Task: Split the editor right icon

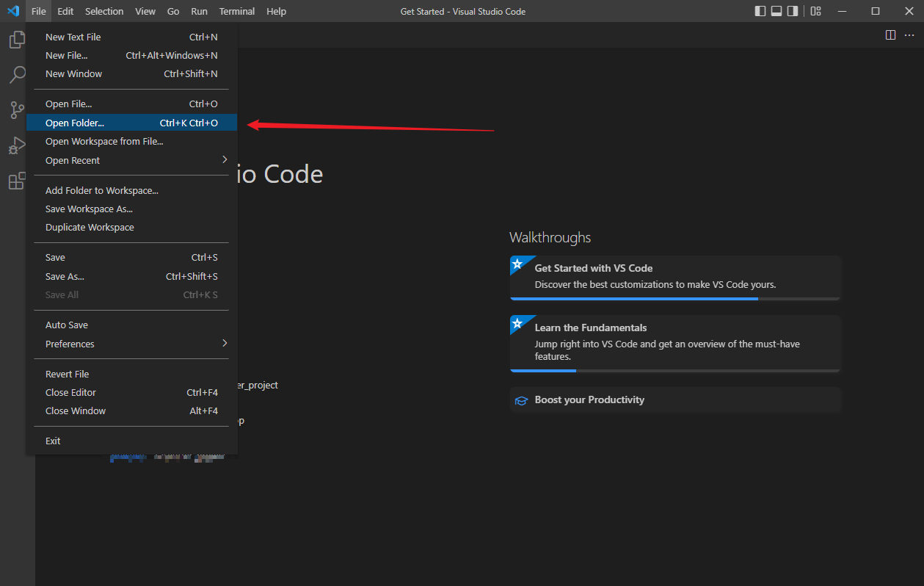Action: tap(890, 35)
